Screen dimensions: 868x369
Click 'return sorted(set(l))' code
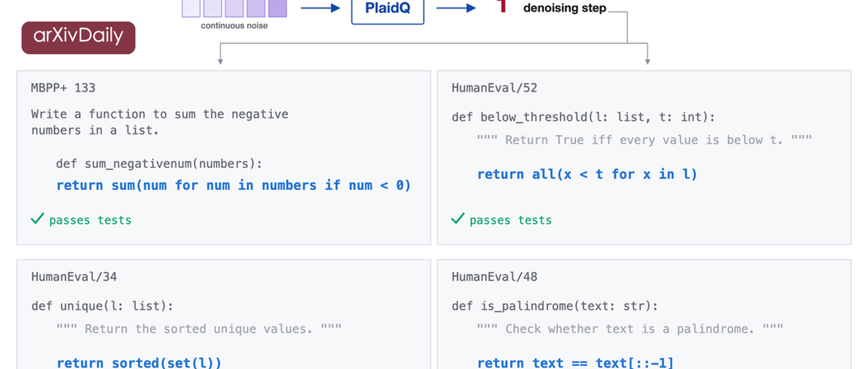click(x=139, y=363)
